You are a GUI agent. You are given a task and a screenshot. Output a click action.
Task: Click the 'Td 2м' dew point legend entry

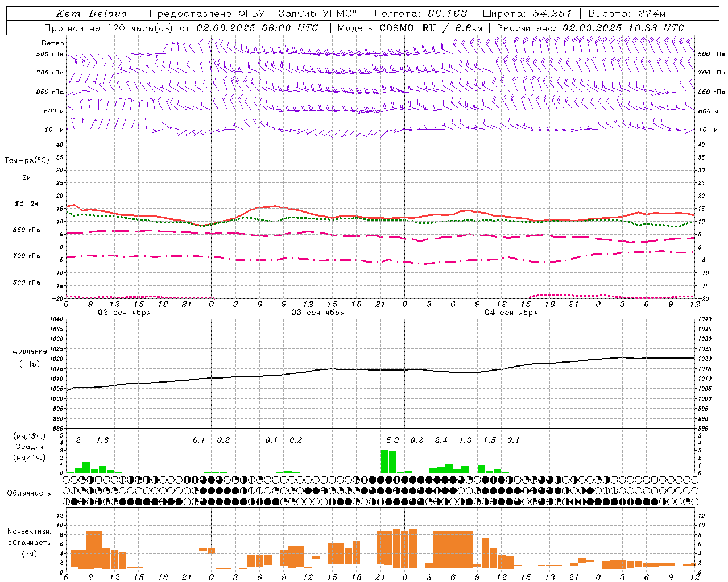click(27, 203)
